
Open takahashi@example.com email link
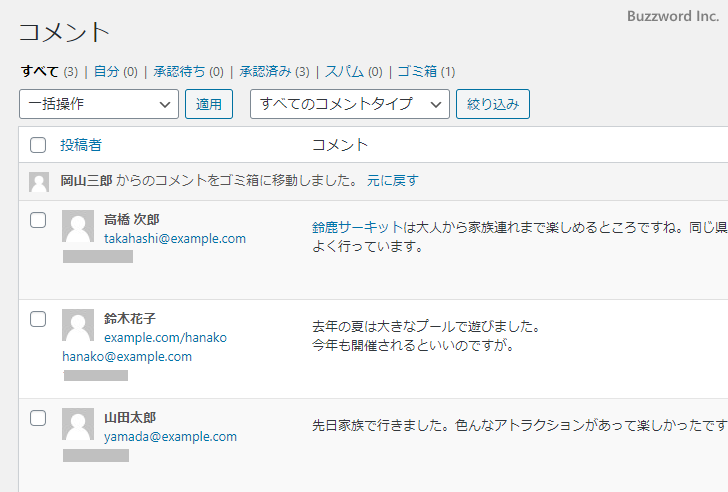tap(175, 239)
